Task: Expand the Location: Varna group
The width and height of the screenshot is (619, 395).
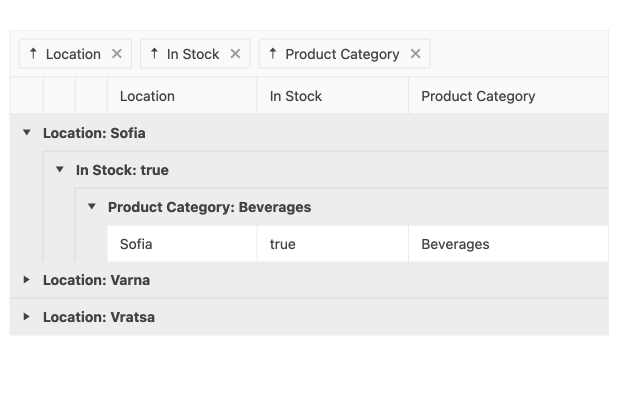Action: tap(26, 280)
